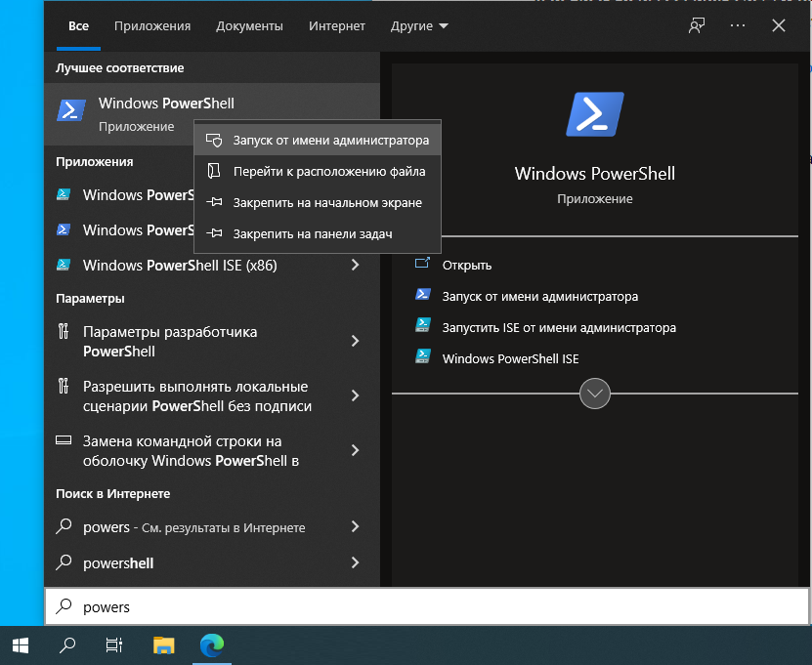This screenshot has width=812, height=665.
Task: Choose Закрепить на панели задач
Action: tap(318, 233)
